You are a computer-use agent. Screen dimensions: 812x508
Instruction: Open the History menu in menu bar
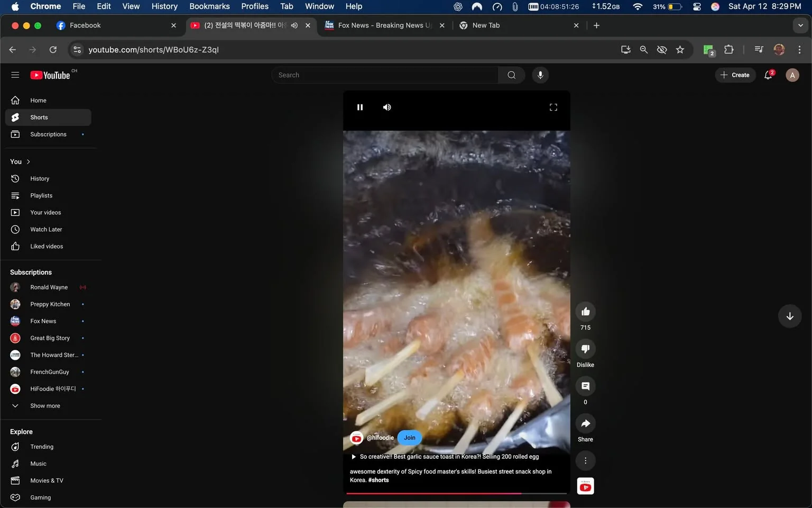pos(164,6)
